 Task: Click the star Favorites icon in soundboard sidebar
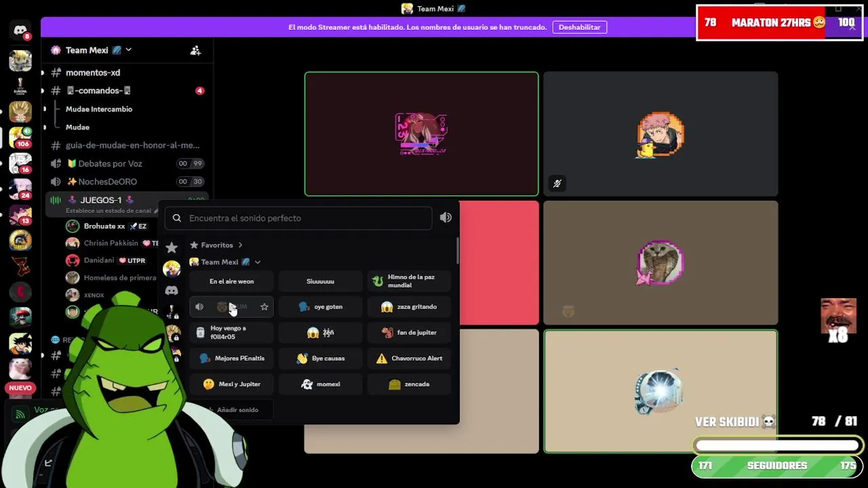click(x=172, y=247)
